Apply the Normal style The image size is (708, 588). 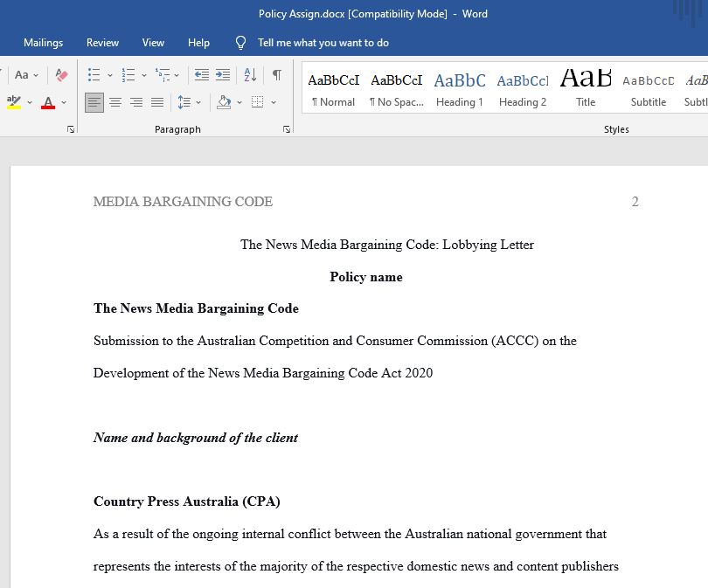[334, 89]
